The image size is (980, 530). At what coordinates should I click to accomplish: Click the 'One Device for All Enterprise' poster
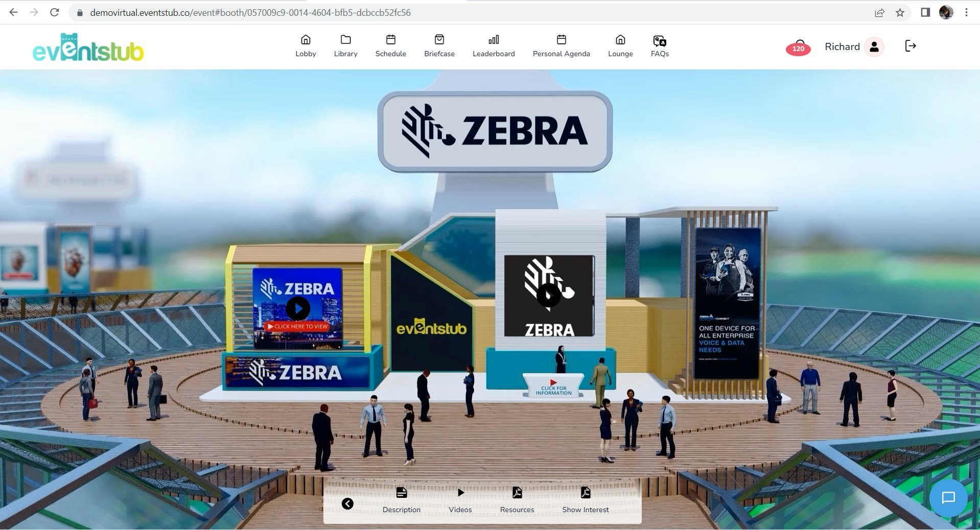[728, 303]
